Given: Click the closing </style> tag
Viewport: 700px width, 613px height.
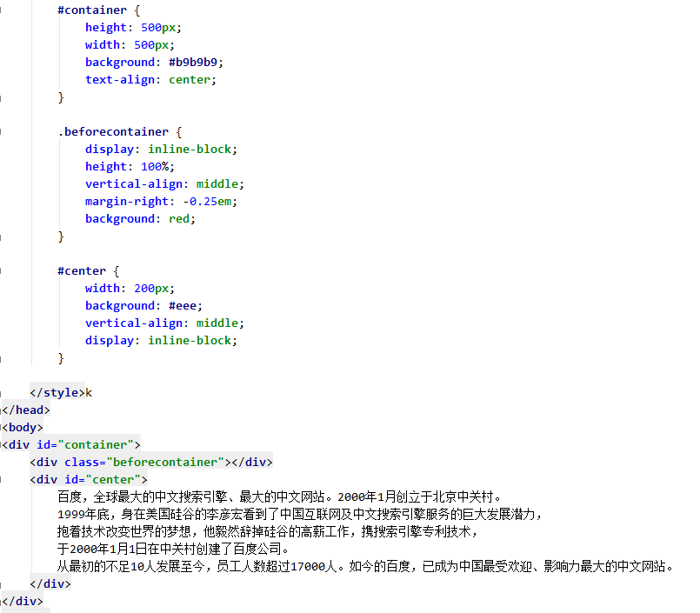Looking at the screenshot, I should pyautogui.click(x=57, y=393).
